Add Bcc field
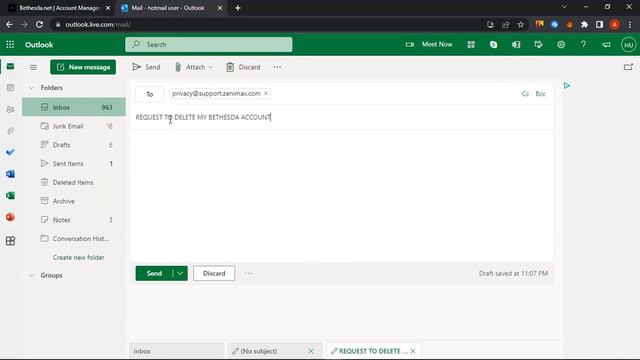 pos(540,94)
